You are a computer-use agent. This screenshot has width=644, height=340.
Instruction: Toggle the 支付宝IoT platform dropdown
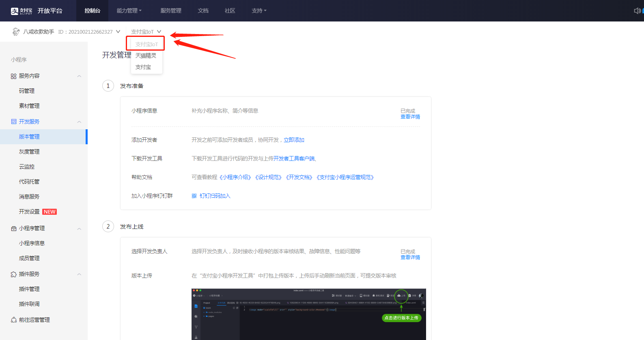[146, 32]
